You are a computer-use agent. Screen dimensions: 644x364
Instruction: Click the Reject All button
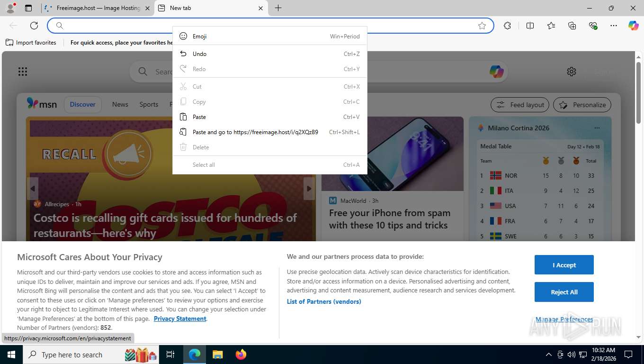point(564,292)
